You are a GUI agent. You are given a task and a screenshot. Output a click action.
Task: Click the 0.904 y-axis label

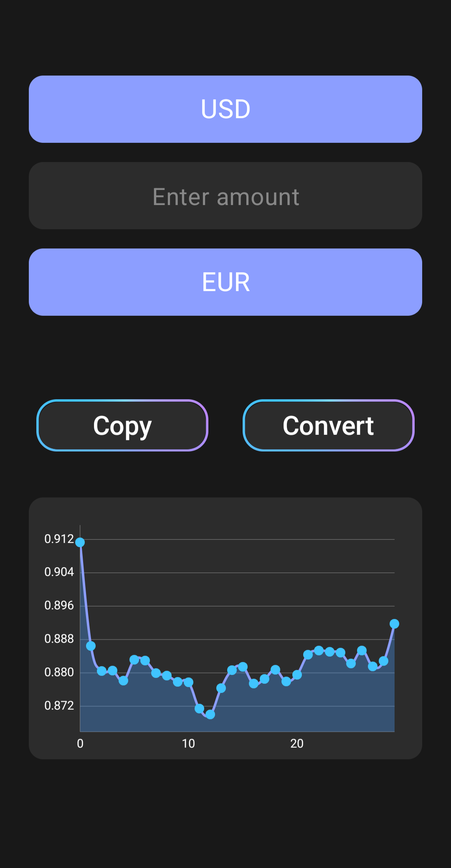click(x=59, y=572)
